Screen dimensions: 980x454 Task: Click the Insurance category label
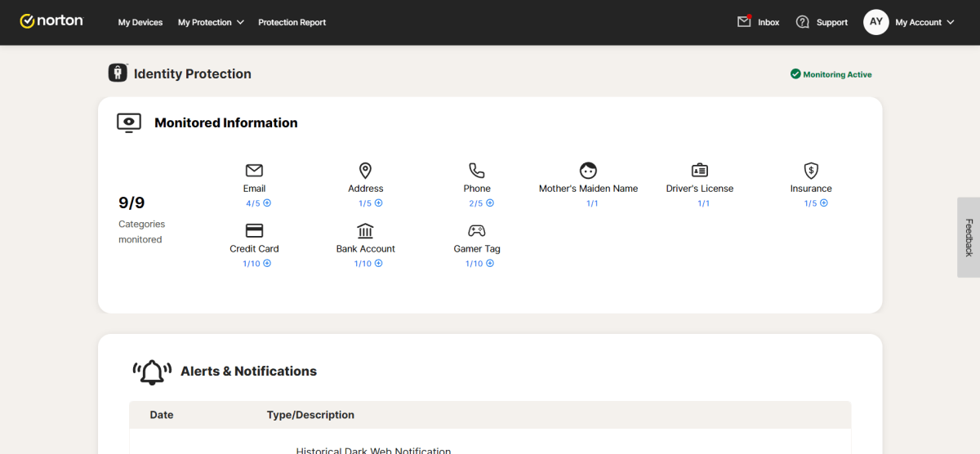coord(811,189)
